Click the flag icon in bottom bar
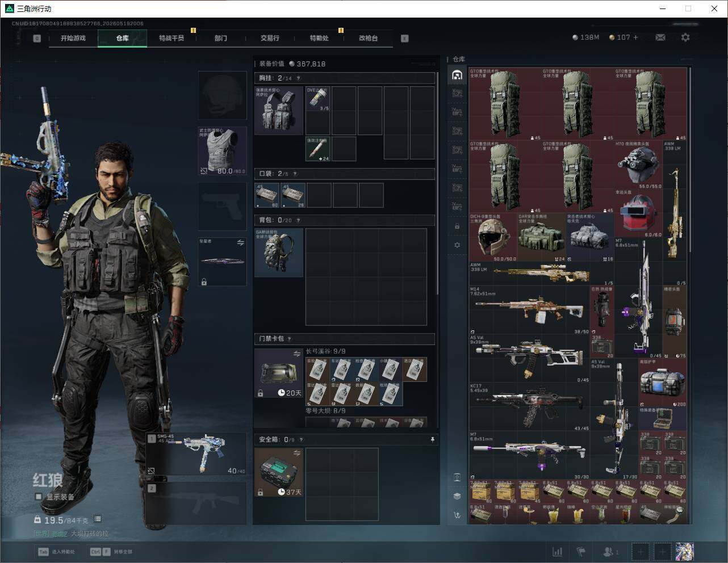Viewport: 728px width, 563px height. coord(581,551)
